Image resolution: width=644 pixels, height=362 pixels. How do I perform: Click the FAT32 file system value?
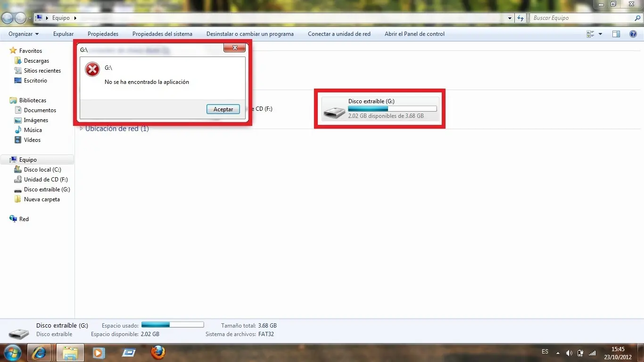[266, 334]
